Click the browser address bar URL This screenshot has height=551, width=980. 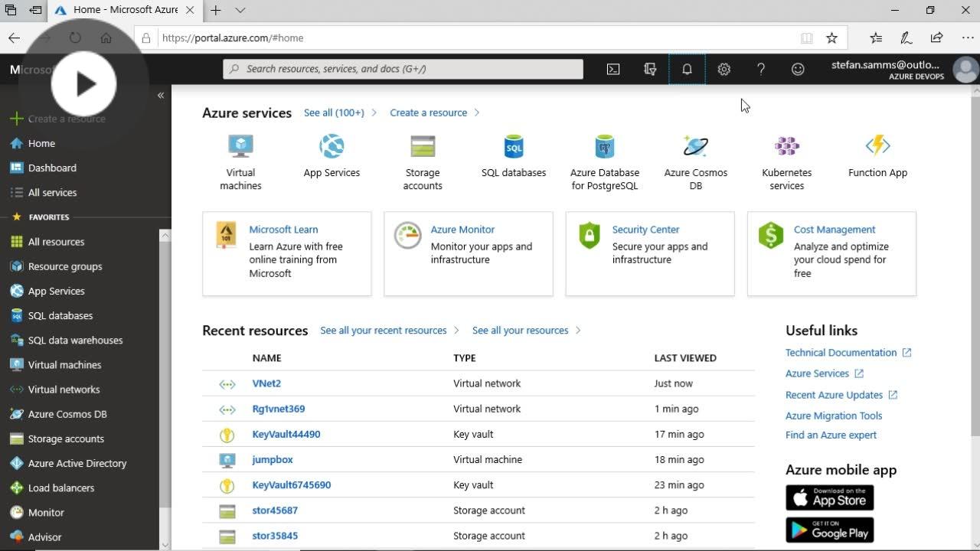coord(233,38)
